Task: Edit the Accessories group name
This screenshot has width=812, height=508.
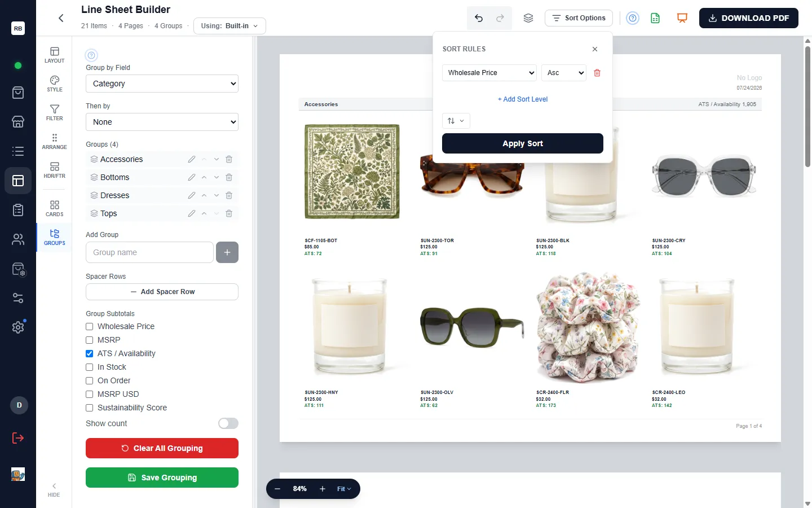Action: 192,159
